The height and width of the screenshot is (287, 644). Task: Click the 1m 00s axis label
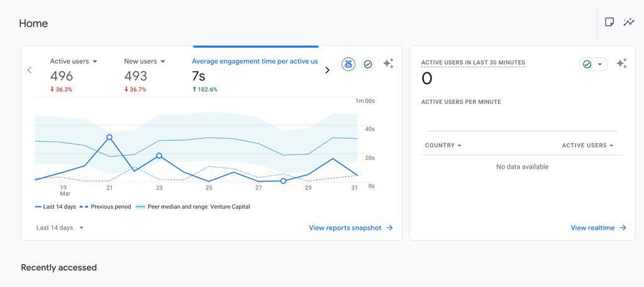(x=365, y=101)
